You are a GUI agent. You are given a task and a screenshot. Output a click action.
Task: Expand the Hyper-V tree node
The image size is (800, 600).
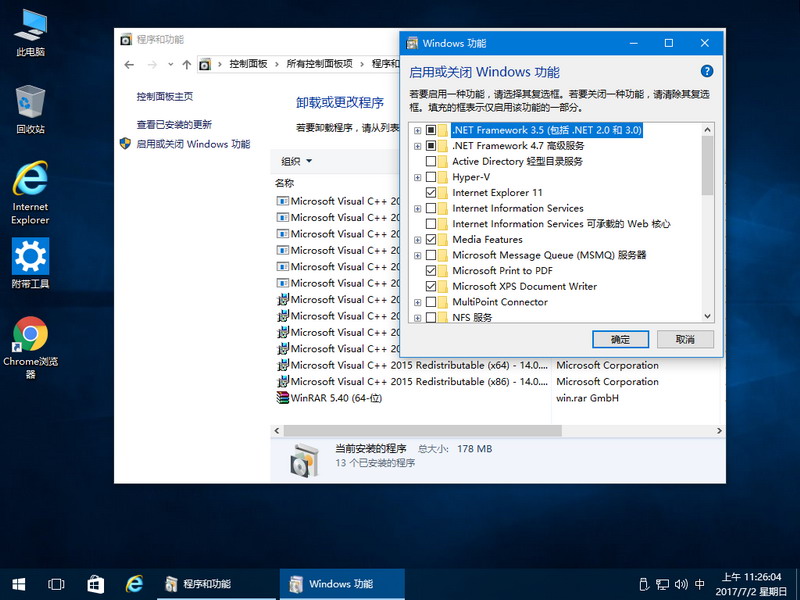(417, 178)
